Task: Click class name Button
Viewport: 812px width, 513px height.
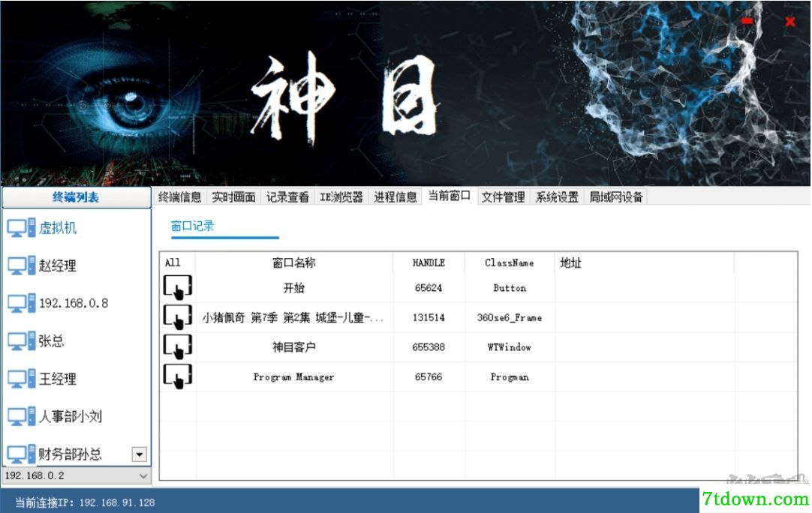Action: tap(510, 288)
